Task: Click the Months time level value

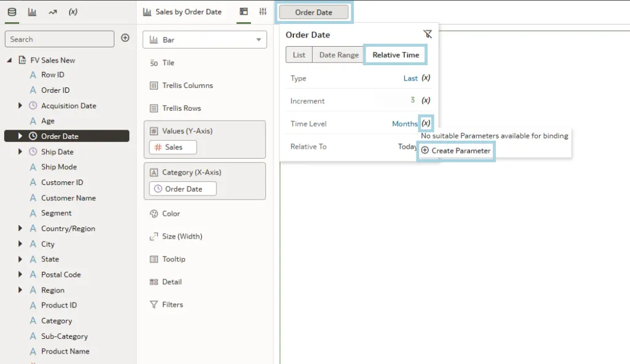Action: tap(404, 124)
